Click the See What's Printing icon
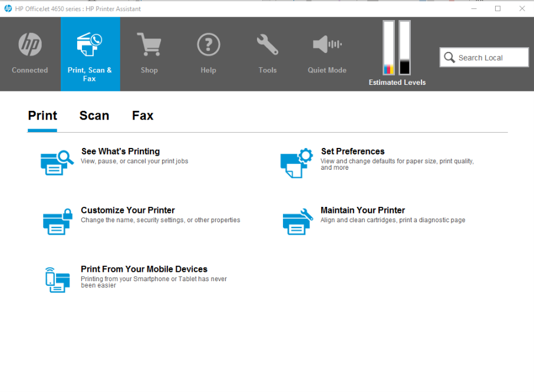The width and height of the screenshot is (534, 392). [57, 162]
